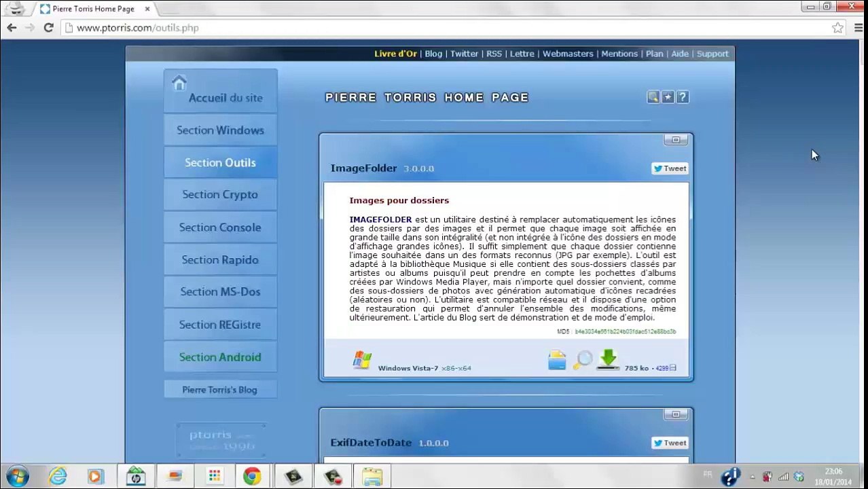Click the 4299 download counter link
Viewport: 868px width, 489px height.
coord(662,368)
